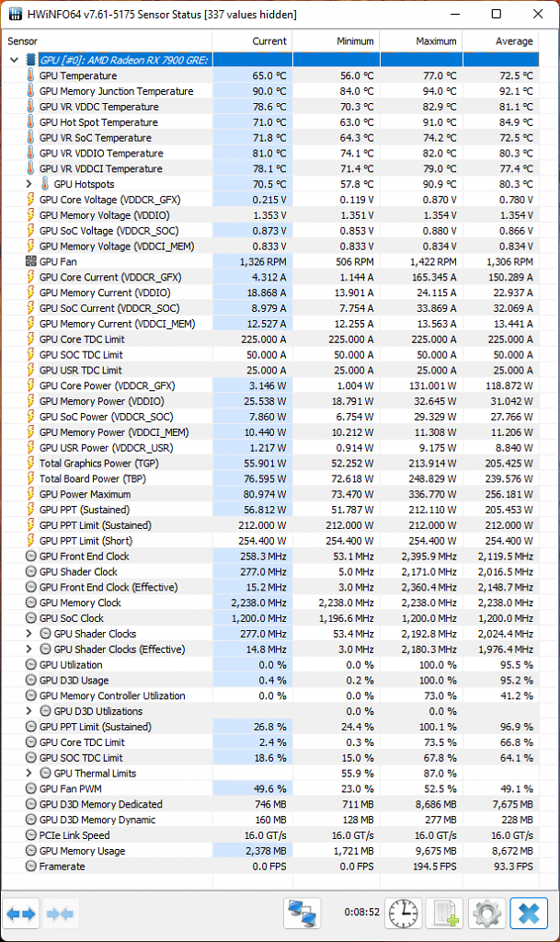Select the GPU Memory Usage row
Screen dimensions: 560x942
(270, 851)
